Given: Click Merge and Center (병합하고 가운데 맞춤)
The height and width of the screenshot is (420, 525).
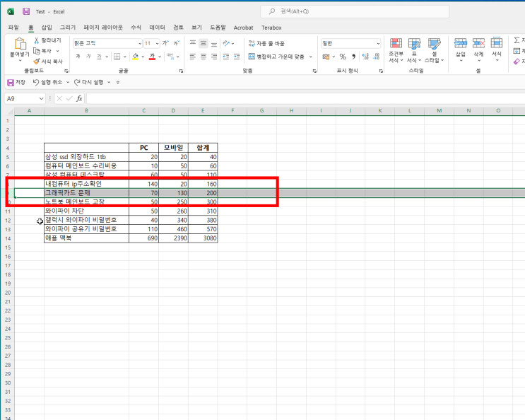Looking at the screenshot, I should pos(276,57).
